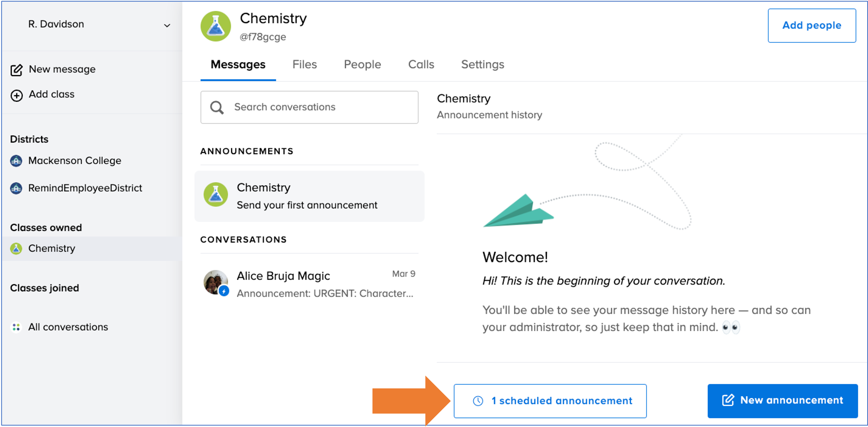
Task: Select the Chemistry announcements thread
Action: pos(309,196)
